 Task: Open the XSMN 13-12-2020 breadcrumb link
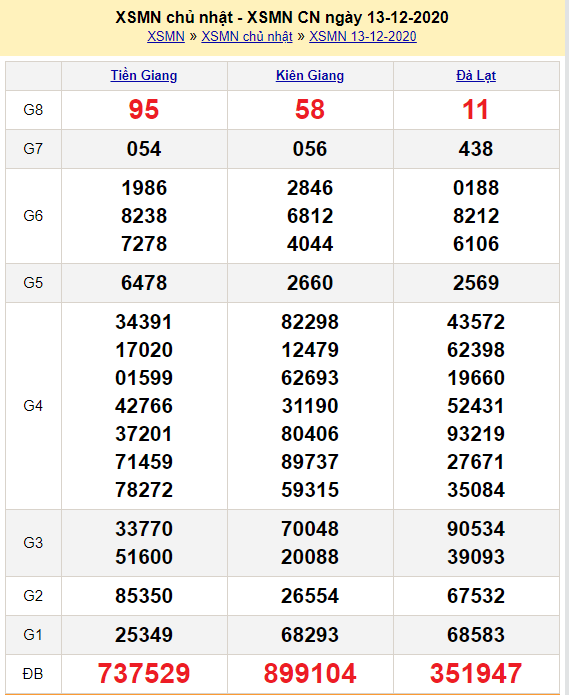pos(362,36)
